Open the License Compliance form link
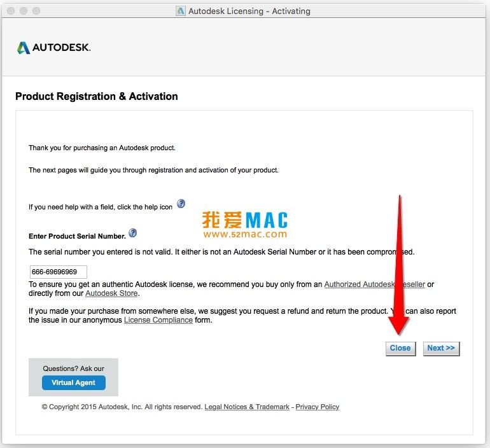Screen dimensions: 490x448 coord(158,320)
